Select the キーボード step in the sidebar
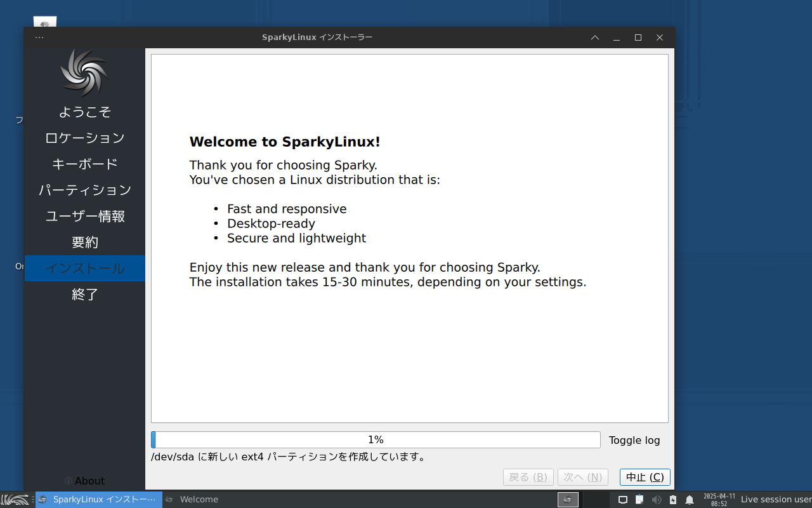Image resolution: width=812 pixels, height=508 pixels. [85, 164]
